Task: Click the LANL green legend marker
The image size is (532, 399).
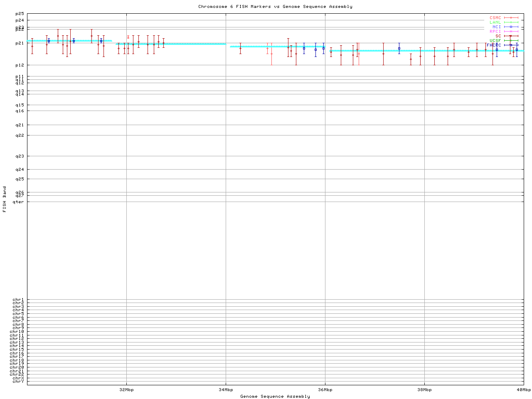Action: (511, 22)
